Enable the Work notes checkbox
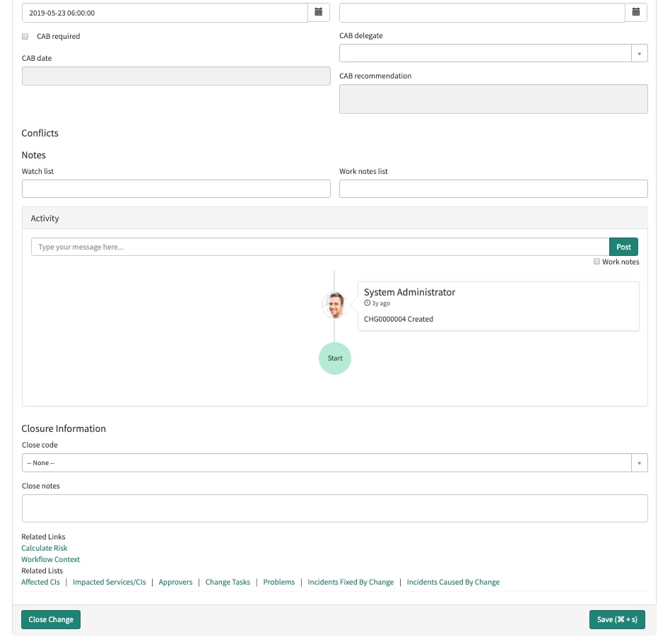Screen dimensions: 670x644 (x=596, y=262)
